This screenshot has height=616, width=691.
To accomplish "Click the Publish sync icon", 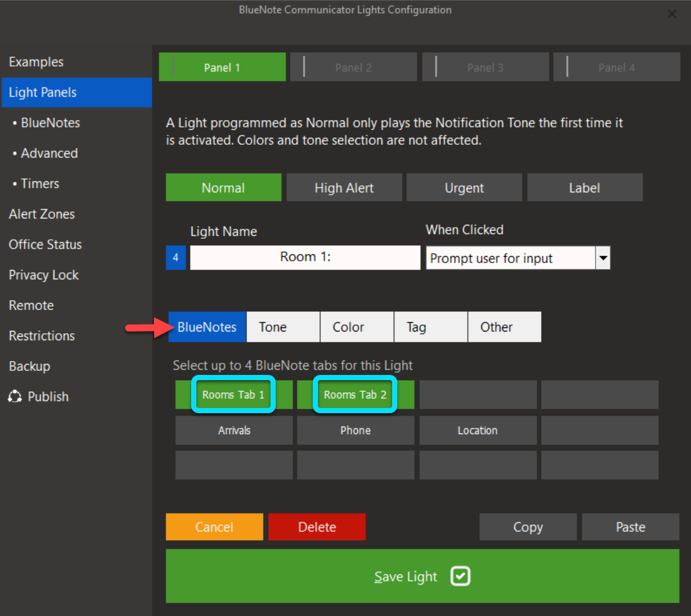I will [14, 396].
